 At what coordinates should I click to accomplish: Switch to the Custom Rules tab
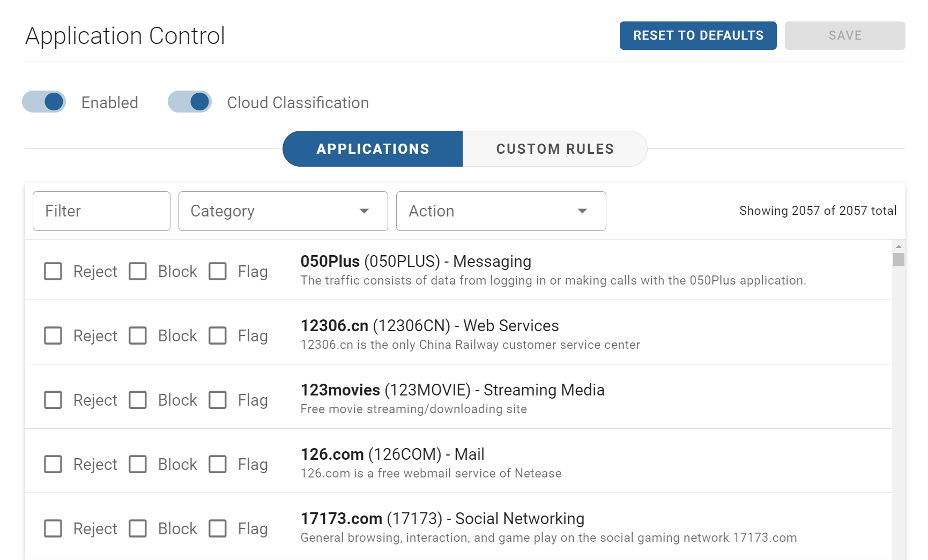[x=555, y=148]
